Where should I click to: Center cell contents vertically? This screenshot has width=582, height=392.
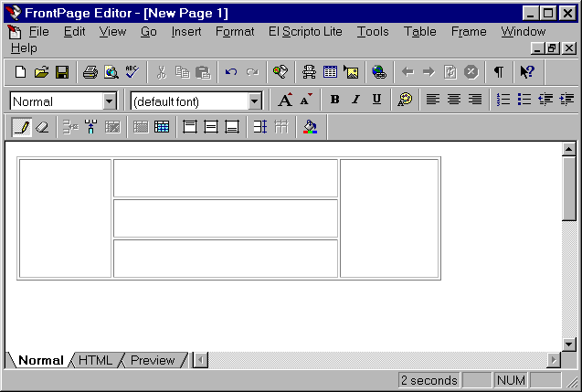pos(211,127)
